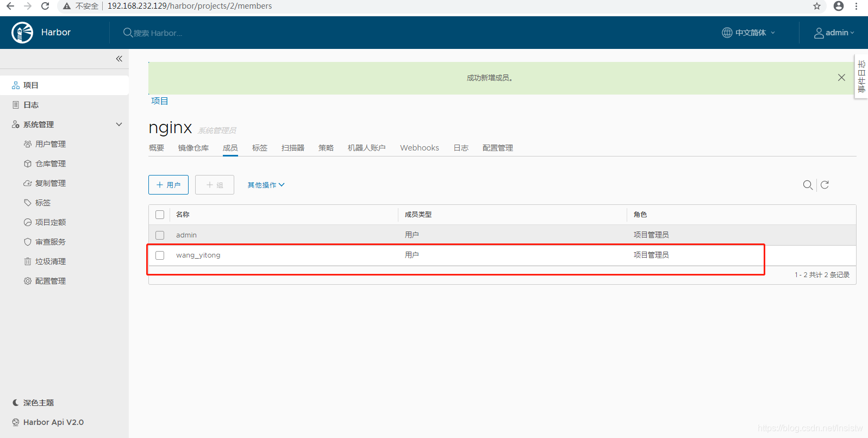Open the 其他操作 dropdown
The image size is (868, 438).
[266, 185]
